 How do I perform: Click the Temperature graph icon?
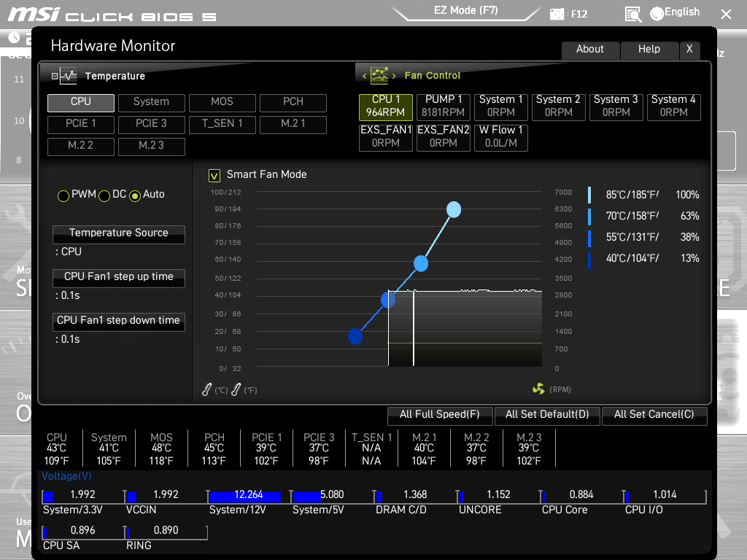68,76
